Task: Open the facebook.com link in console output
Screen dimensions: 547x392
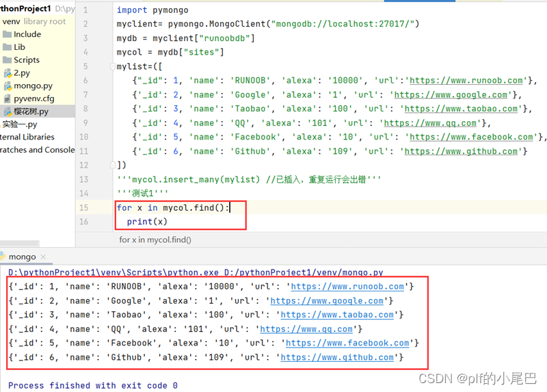Action: point(347,343)
